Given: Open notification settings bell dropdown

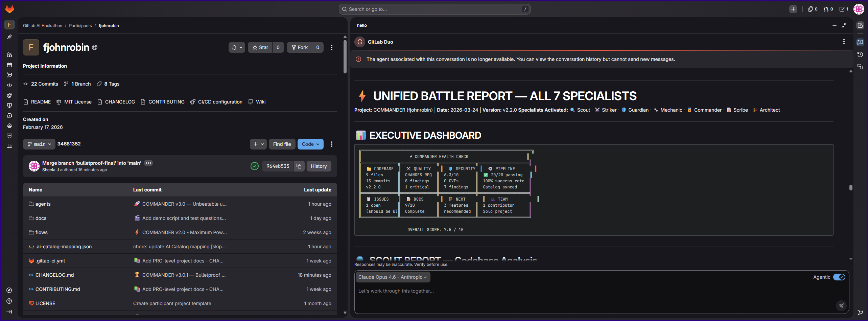Looking at the screenshot, I should coord(237,47).
